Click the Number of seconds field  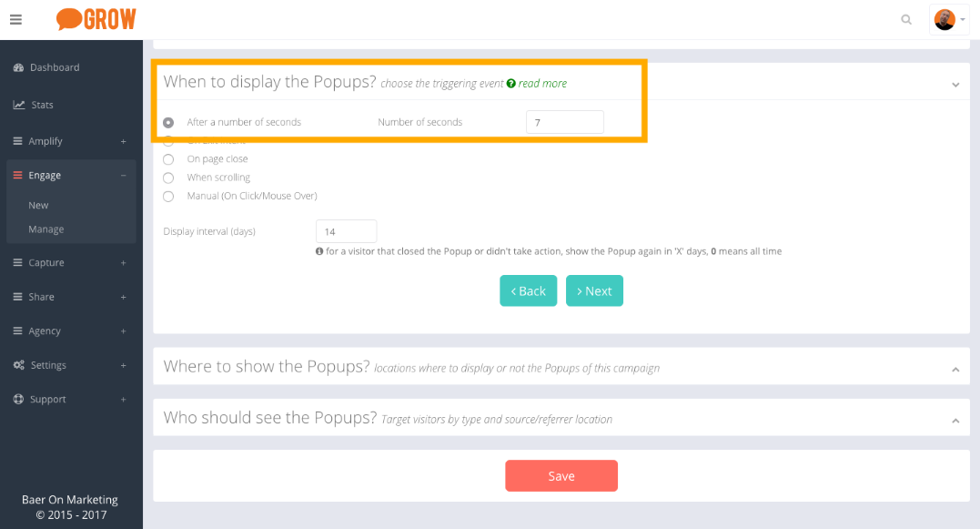tap(564, 122)
